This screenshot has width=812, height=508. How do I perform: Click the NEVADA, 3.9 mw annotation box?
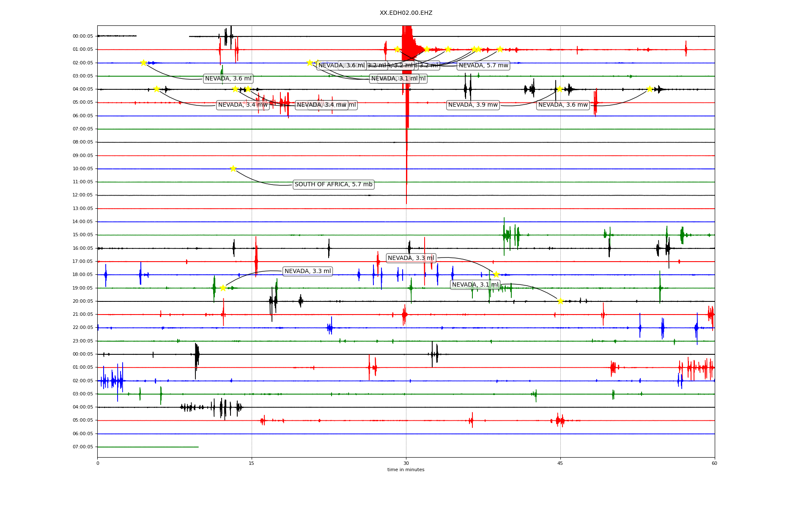(473, 105)
